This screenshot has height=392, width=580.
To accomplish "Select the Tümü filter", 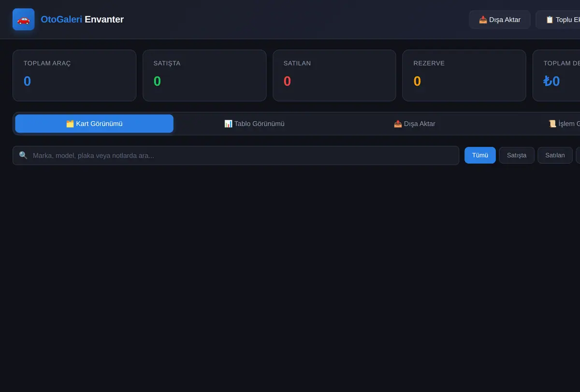I will 480,155.
